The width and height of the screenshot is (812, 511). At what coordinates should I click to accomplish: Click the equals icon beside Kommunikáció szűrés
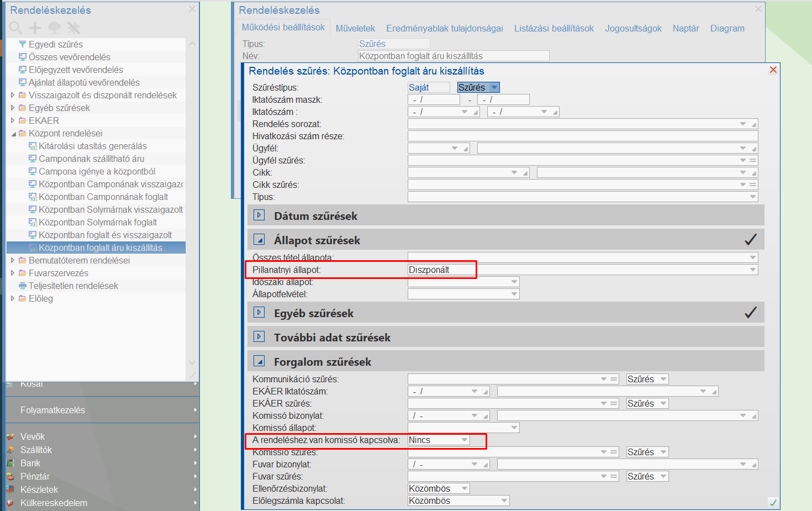coord(613,379)
